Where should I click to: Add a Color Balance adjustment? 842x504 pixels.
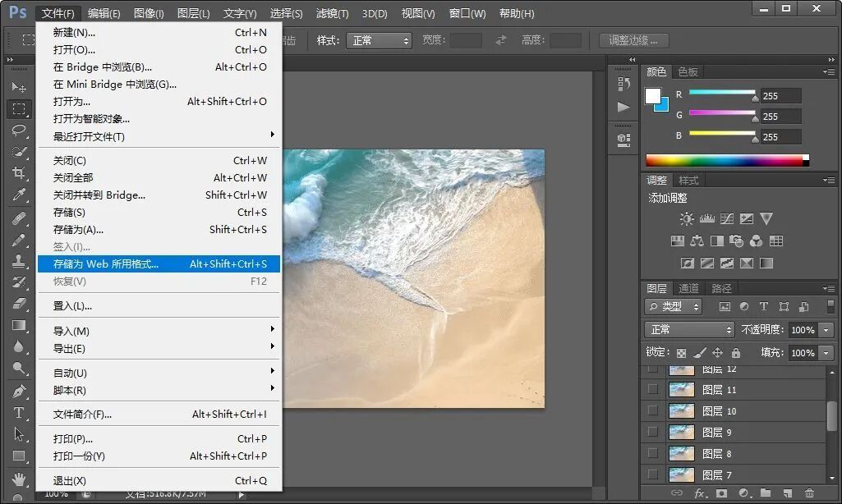point(697,241)
